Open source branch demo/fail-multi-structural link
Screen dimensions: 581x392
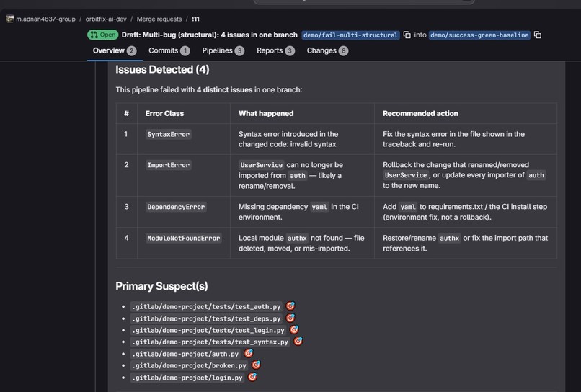pyautogui.click(x=350, y=35)
